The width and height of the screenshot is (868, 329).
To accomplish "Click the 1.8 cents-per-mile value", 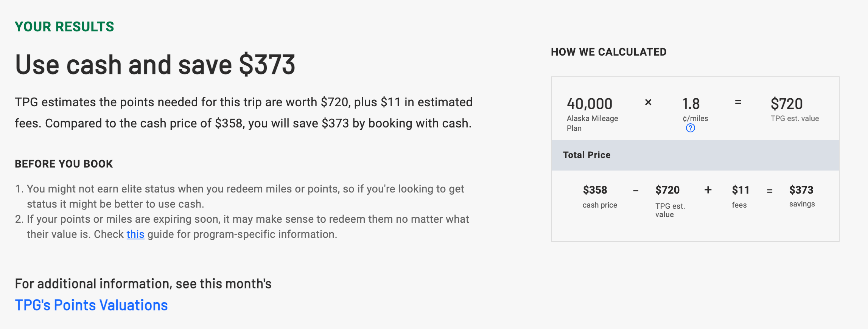I will click(691, 104).
